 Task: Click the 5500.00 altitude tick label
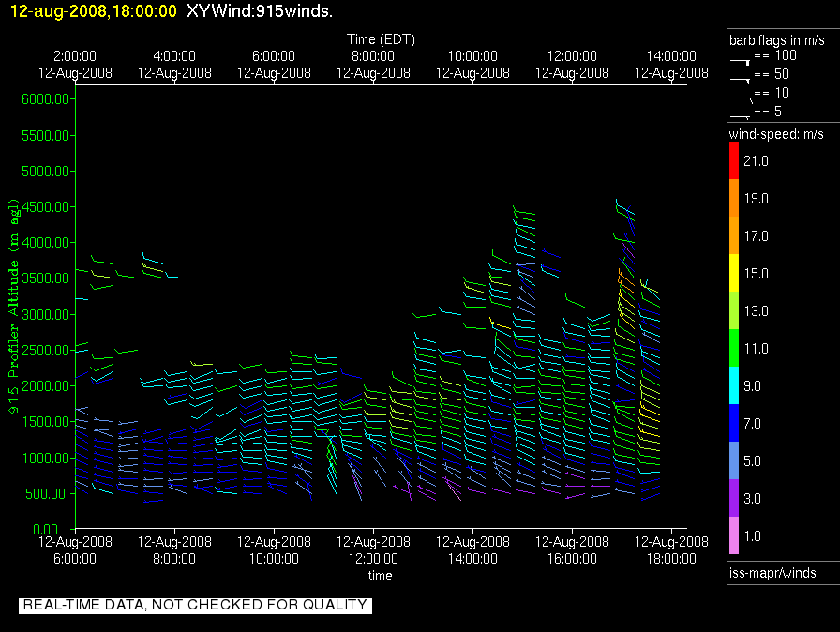tap(46, 136)
